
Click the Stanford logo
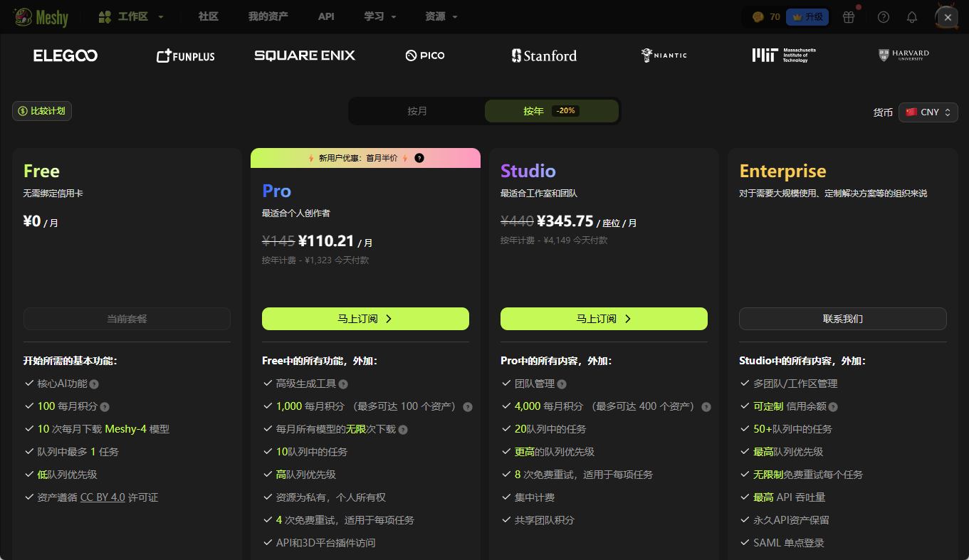[545, 56]
